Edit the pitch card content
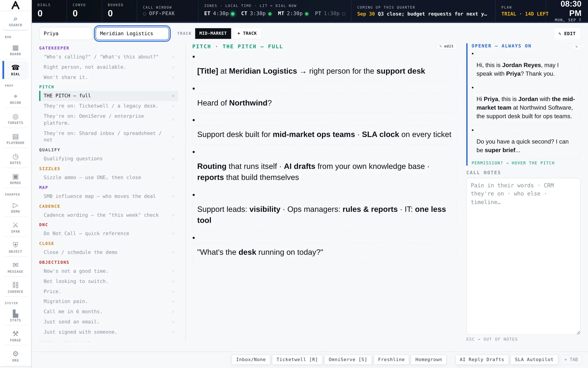The height and width of the screenshot is (368, 588). [x=446, y=46]
